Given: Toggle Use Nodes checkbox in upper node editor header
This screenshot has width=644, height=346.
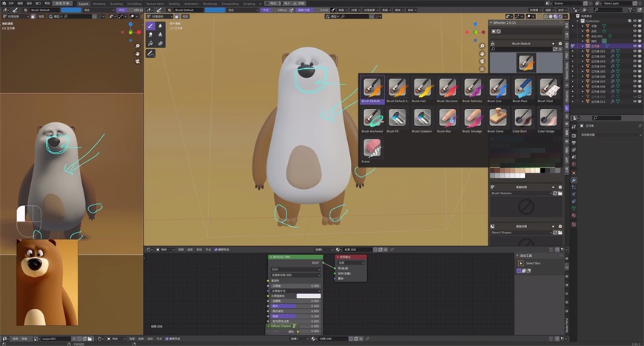Looking at the screenshot, I should (x=216, y=250).
